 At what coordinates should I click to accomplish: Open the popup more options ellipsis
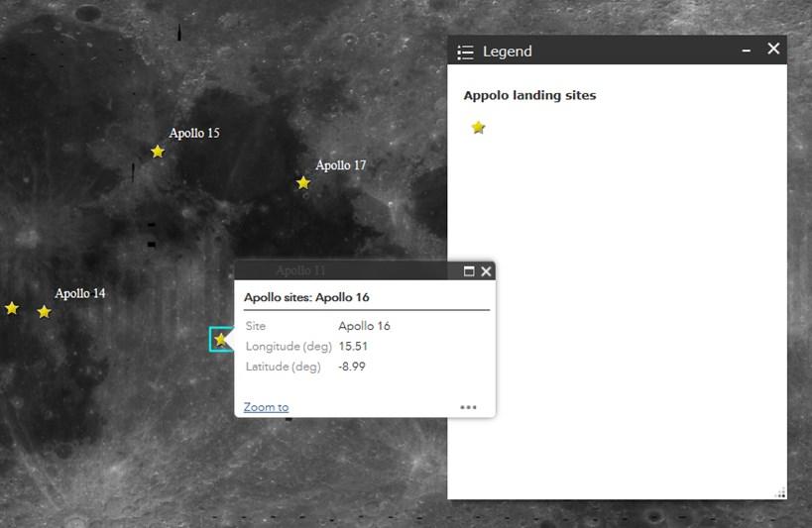tap(468, 407)
